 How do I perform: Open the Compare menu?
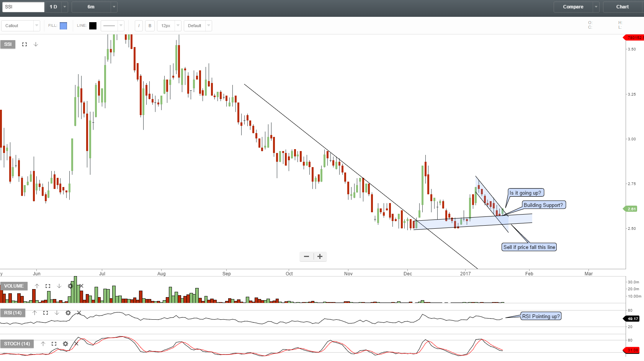(573, 7)
